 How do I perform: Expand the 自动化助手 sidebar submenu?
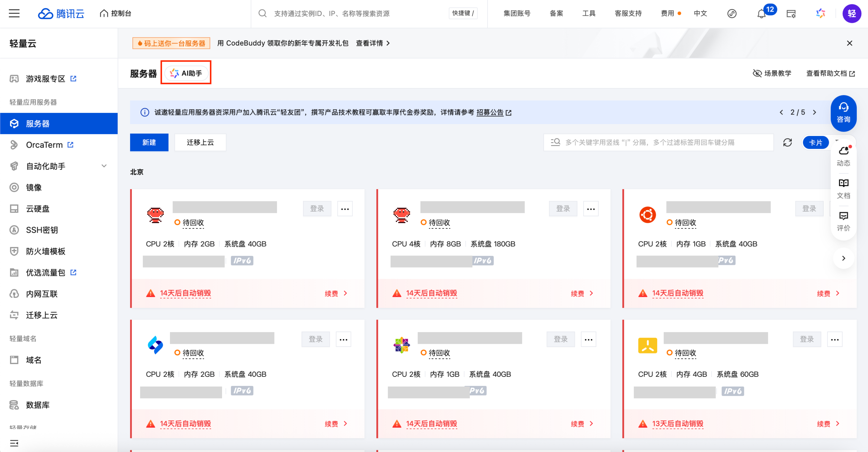[104, 166]
